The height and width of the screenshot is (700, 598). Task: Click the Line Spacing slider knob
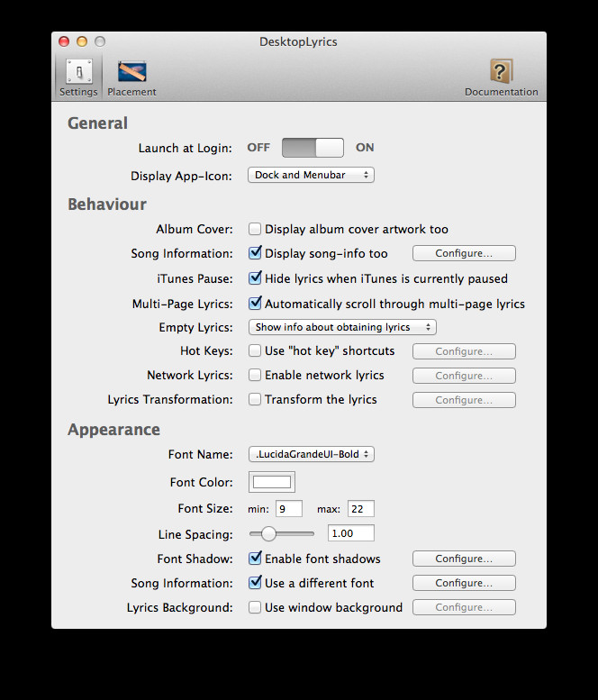[268, 533]
